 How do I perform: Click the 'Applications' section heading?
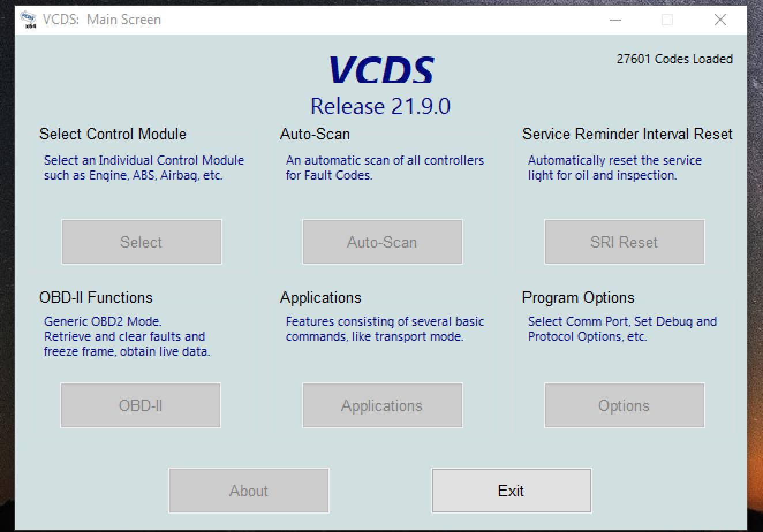pyautogui.click(x=320, y=298)
